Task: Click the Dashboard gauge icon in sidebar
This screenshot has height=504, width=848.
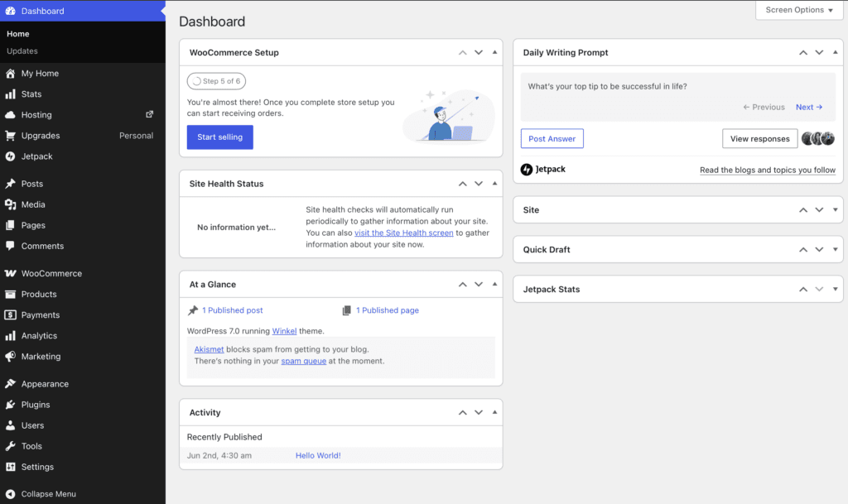Action: (x=10, y=11)
